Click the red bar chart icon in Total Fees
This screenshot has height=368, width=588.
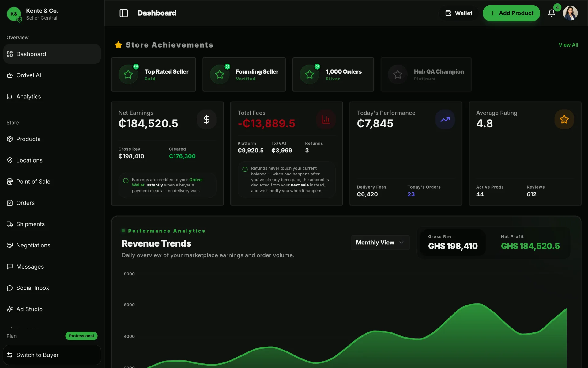click(x=326, y=119)
